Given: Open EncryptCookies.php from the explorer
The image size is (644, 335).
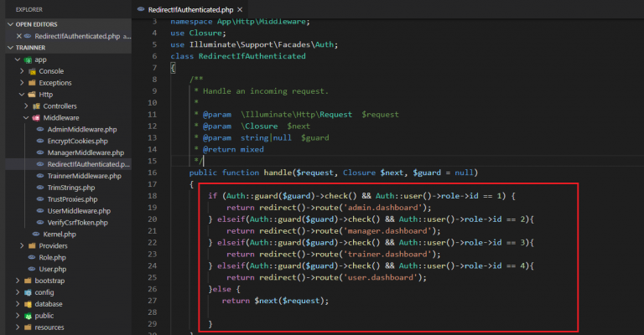Looking at the screenshot, I should click(77, 141).
